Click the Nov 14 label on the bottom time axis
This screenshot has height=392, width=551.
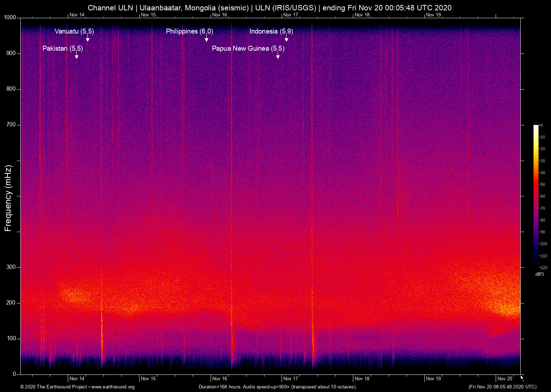tap(77, 379)
